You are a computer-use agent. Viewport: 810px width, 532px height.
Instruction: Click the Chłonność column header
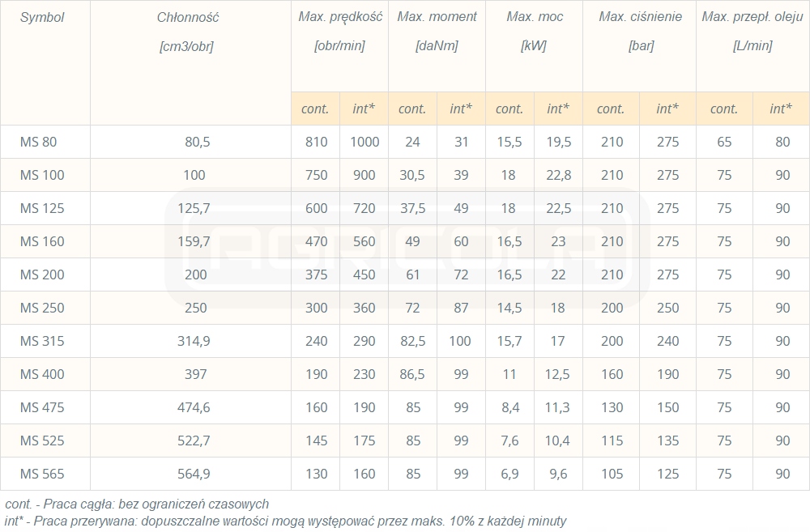point(188,17)
